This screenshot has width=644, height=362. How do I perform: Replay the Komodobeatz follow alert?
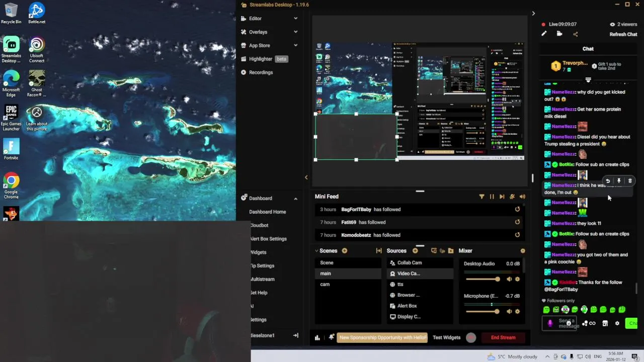coord(517,235)
